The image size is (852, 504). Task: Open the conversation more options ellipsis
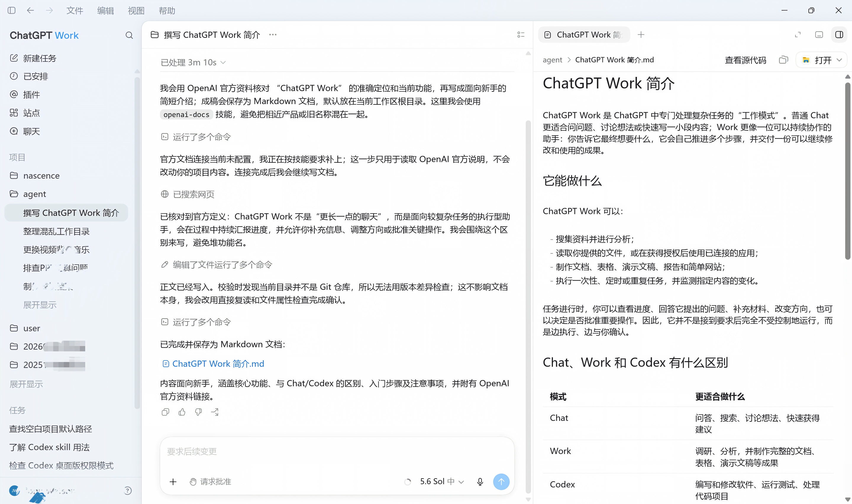tap(273, 35)
